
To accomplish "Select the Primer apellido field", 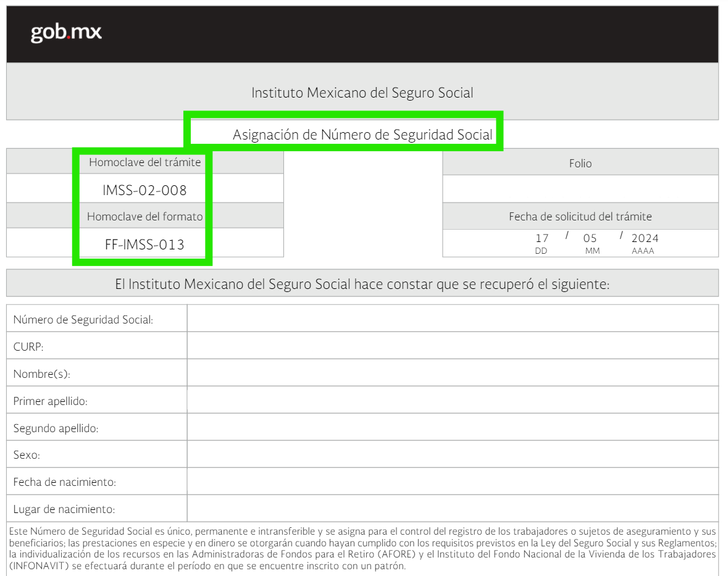I will click(453, 400).
